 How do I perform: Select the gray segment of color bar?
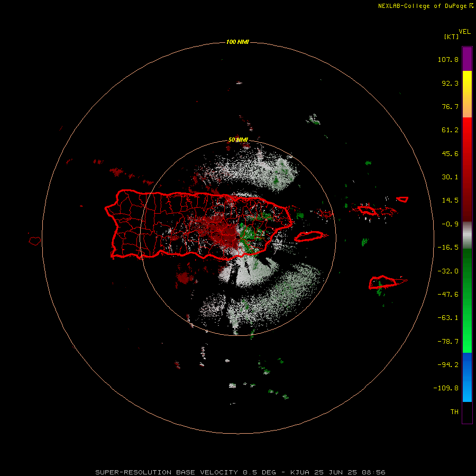coord(467,235)
